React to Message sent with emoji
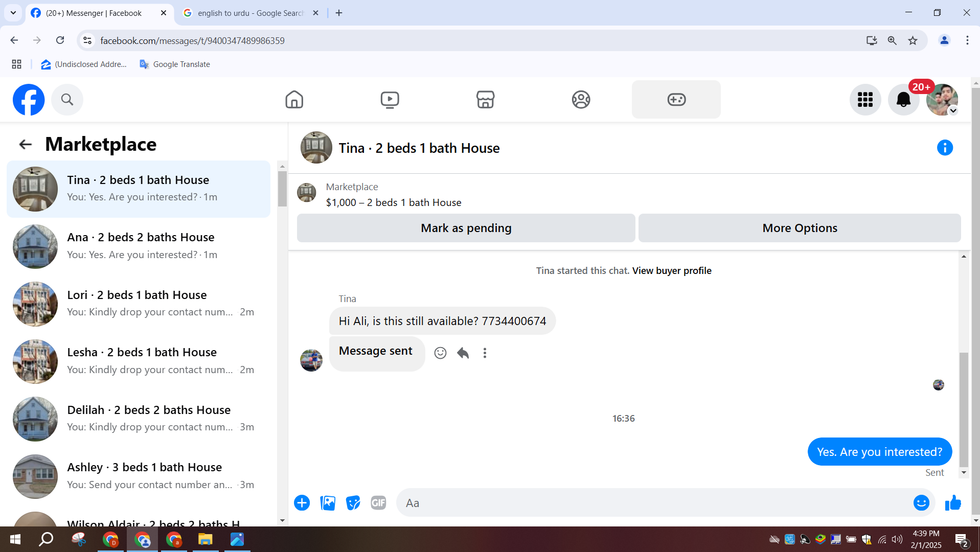This screenshot has width=980, height=552. click(x=440, y=353)
